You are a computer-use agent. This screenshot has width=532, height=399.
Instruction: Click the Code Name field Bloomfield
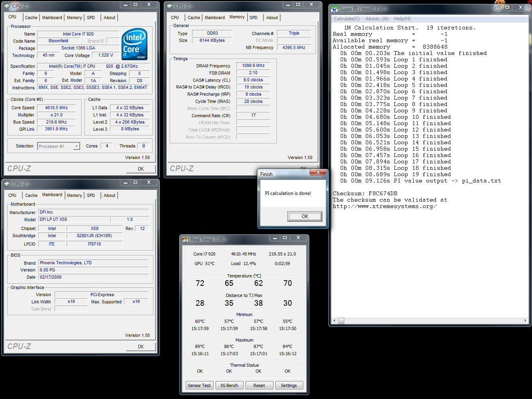coord(59,41)
